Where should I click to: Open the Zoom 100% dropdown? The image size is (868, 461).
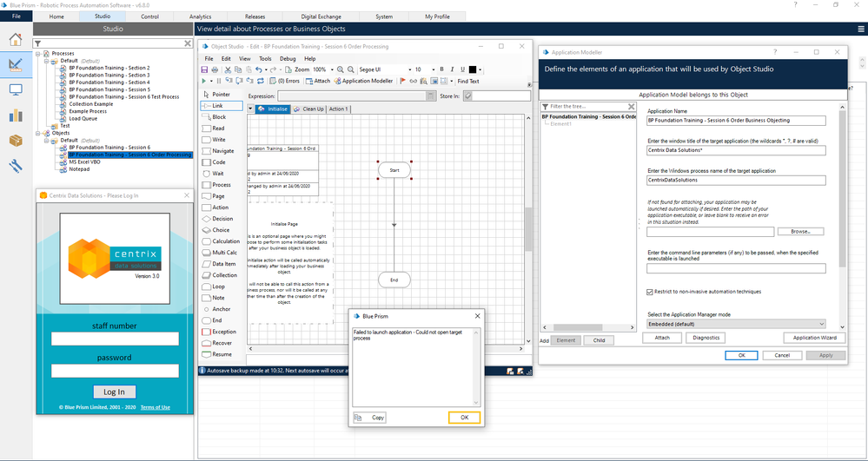(x=332, y=69)
